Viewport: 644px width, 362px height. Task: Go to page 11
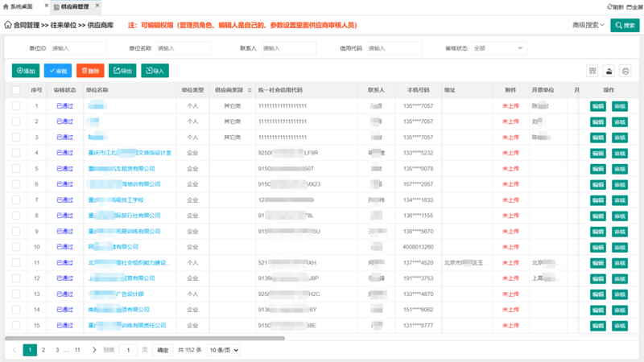pos(77,350)
